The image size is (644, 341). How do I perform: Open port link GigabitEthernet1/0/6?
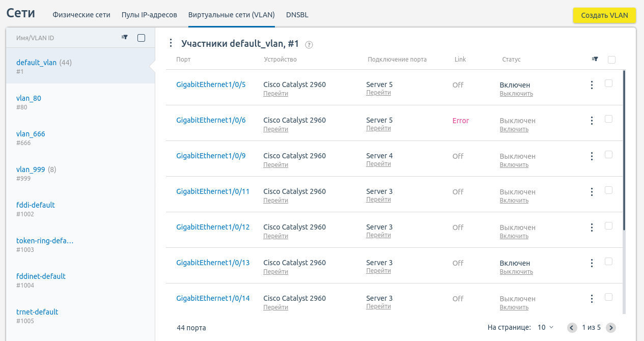(211, 120)
